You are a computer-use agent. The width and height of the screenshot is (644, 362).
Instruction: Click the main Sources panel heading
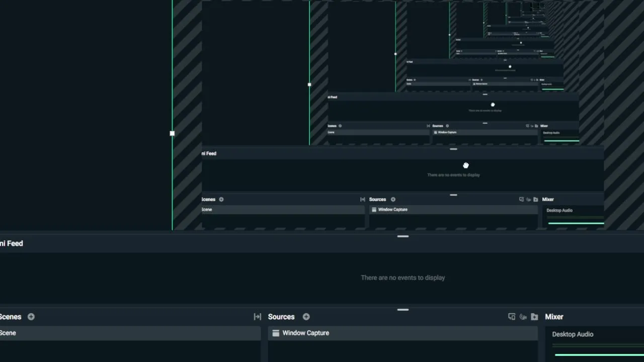coord(281,317)
